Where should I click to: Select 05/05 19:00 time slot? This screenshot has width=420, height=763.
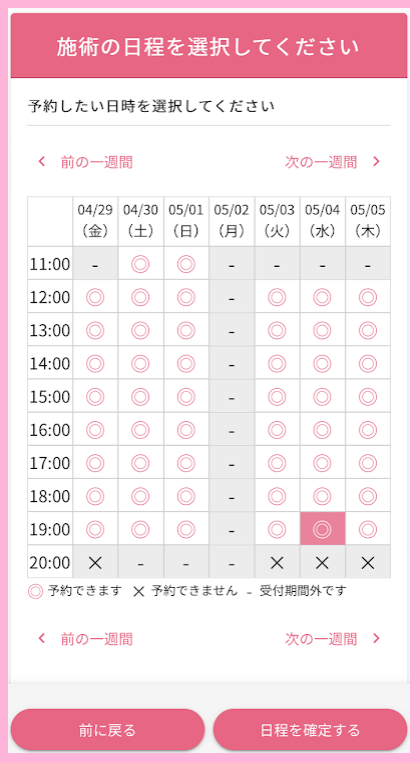[368, 528]
